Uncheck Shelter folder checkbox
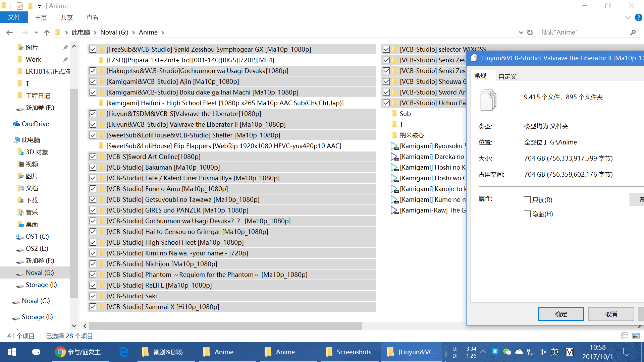This screenshot has height=362, width=644. point(93,135)
